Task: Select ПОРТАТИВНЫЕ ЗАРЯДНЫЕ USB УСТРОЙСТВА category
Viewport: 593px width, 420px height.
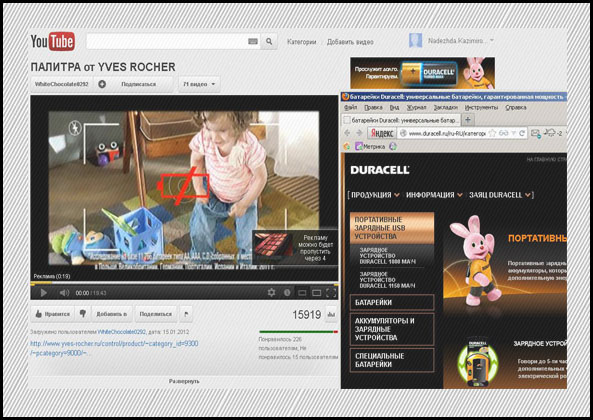Action: [x=392, y=228]
